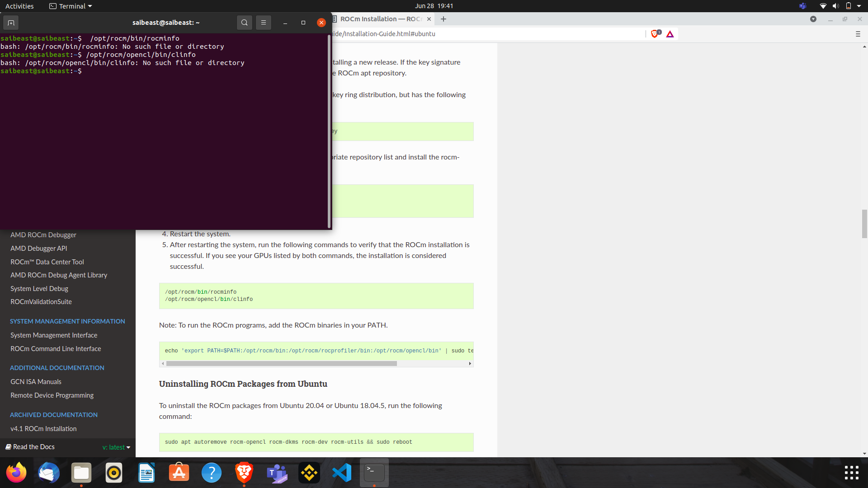The width and height of the screenshot is (868, 488).
Task: Open Firefox from the dock
Action: [16, 473]
